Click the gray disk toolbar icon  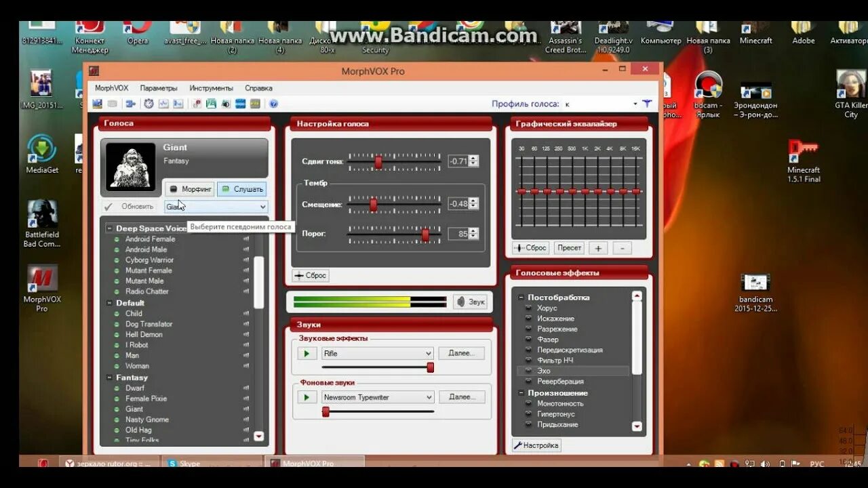click(x=112, y=104)
